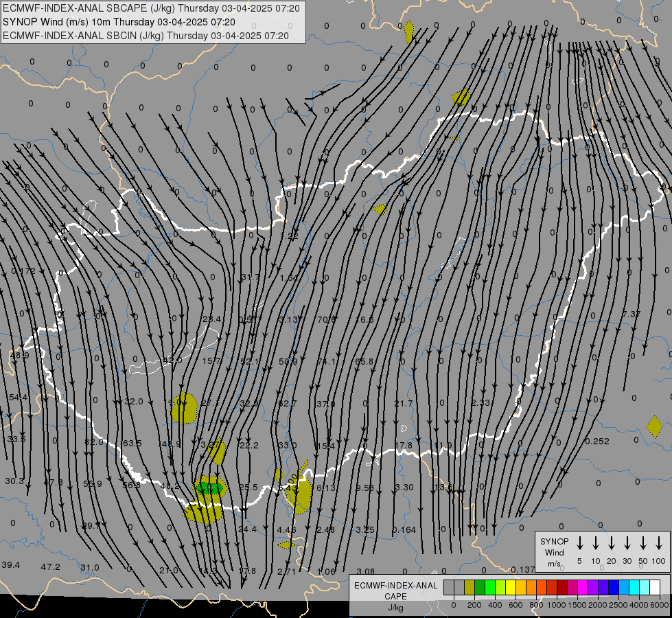Pick the white swatch at CAPE legend end
This screenshot has height=618, width=672.
tap(654, 587)
